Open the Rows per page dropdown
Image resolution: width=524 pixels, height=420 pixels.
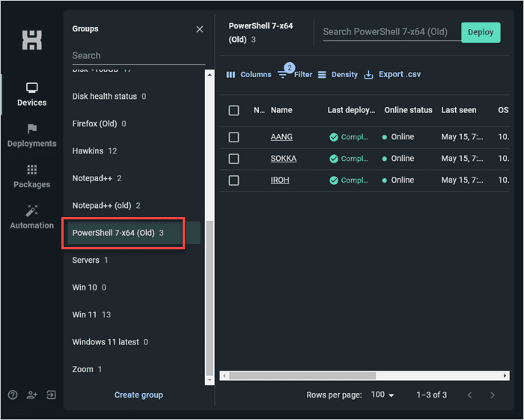[x=383, y=395]
